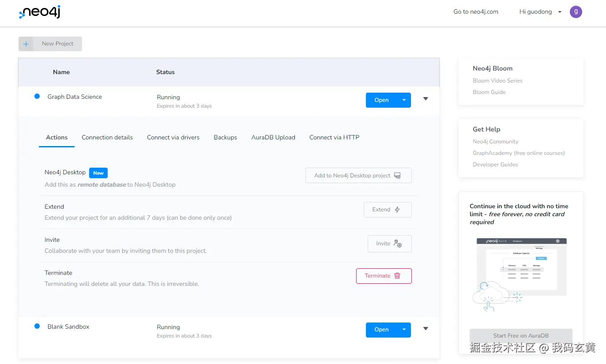
Task: Click the 'Graph Data Science' project name
Action: tap(75, 97)
